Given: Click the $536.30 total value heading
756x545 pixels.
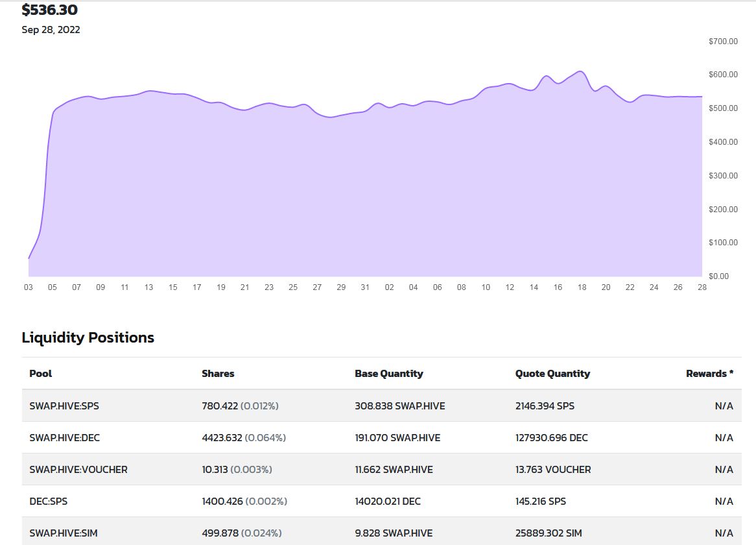Looking at the screenshot, I should click(x=50, y=10).
